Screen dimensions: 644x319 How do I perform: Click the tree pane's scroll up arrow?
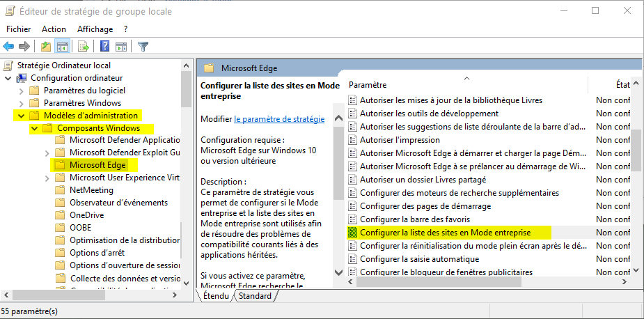click(x=186, y=65)
